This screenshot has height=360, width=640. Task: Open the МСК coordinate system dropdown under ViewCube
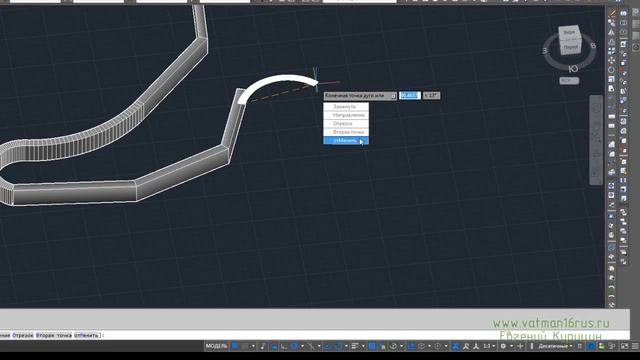pyautogui.click(x=569, y=81)
